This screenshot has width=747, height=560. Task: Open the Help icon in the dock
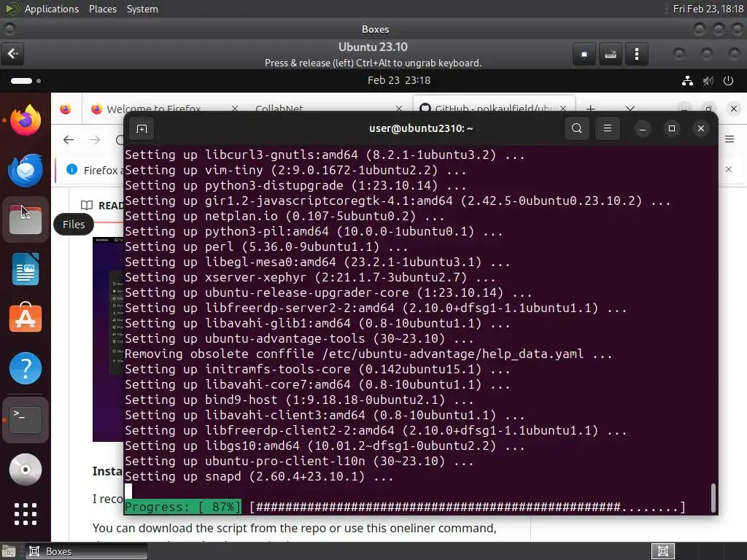pos(26,368)
